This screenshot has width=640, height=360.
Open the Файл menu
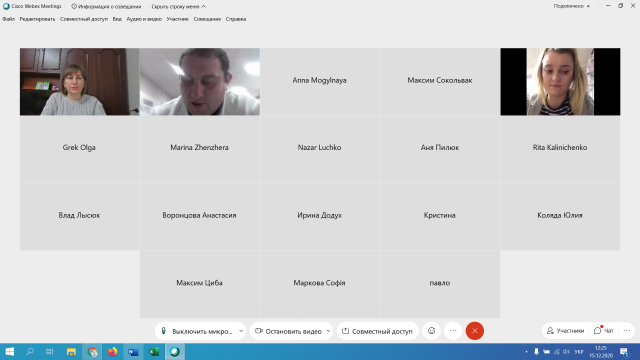tap(8, 19)
